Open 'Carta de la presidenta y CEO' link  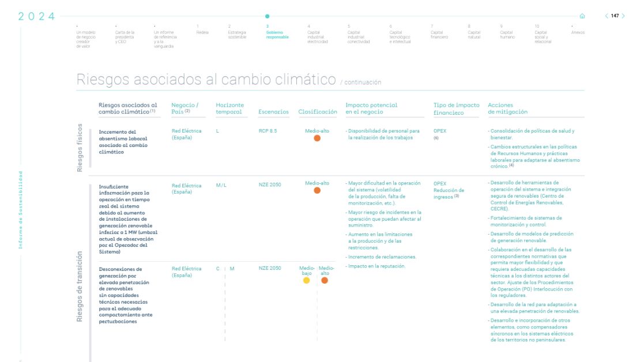(125, 37)
